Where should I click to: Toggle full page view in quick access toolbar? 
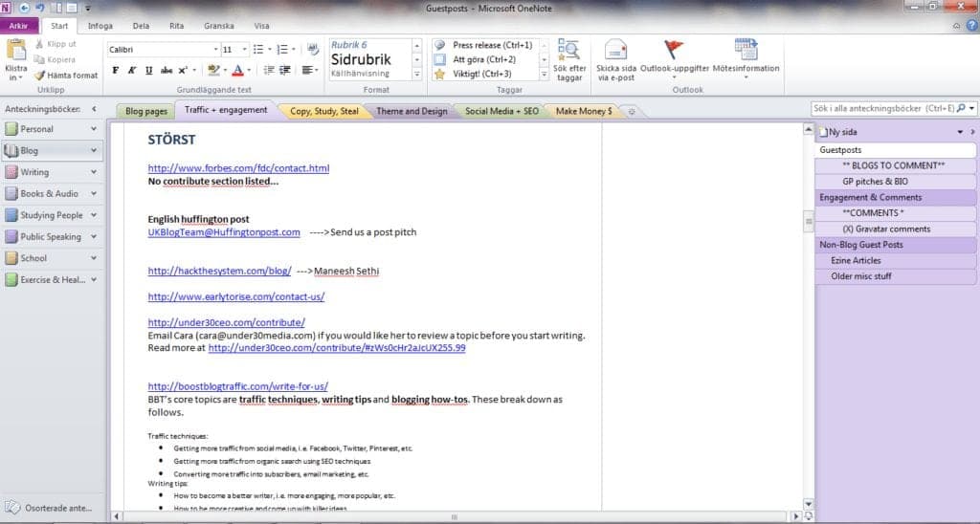[x=72, y=8]
